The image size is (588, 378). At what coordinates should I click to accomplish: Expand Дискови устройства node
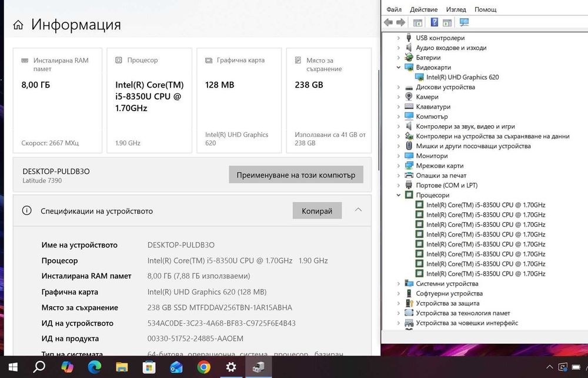398,87
